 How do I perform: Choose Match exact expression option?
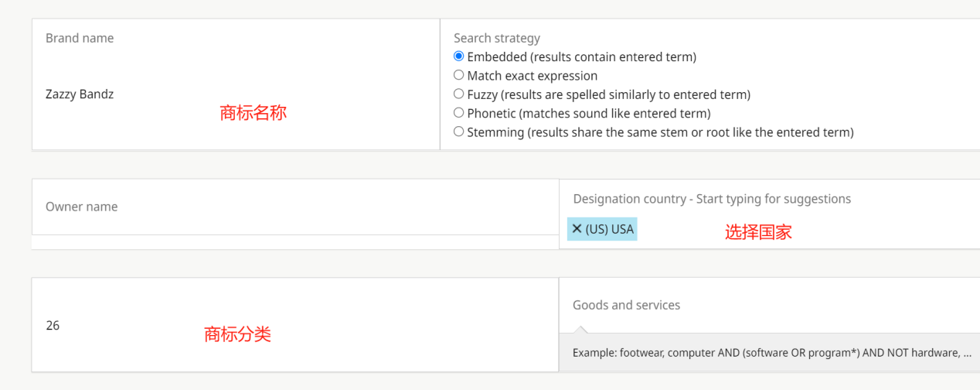[x=459, y=76]
